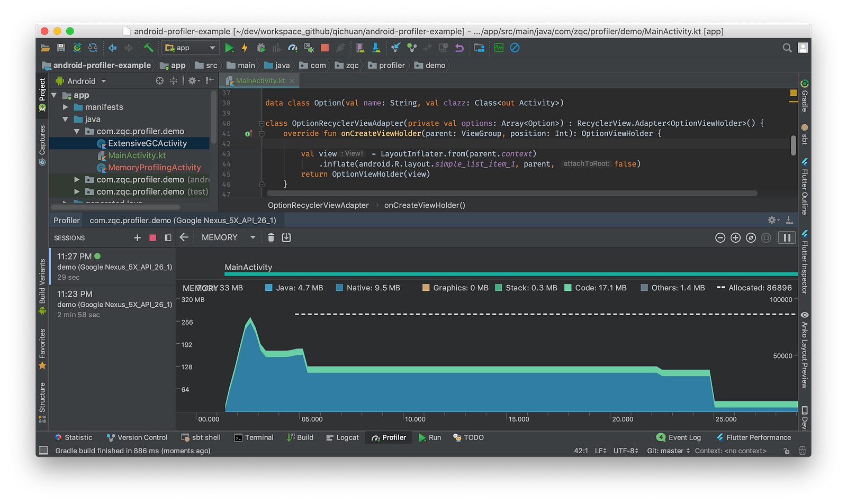
Task: Click the Dump Java heap icon
Action: point(286,237)
